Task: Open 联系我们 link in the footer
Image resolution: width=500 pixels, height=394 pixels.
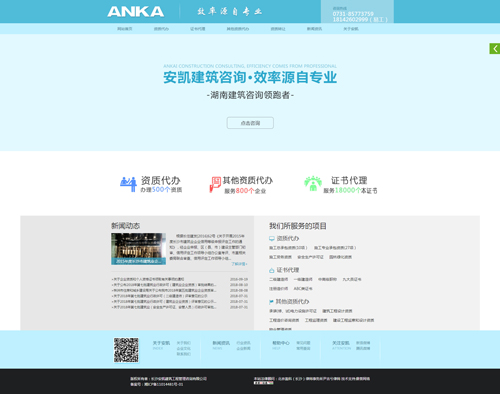Action: [x=184, y=354]
